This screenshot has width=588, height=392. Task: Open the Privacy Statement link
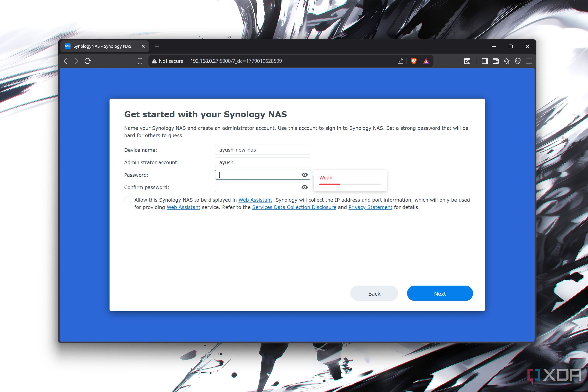[370, 207]
